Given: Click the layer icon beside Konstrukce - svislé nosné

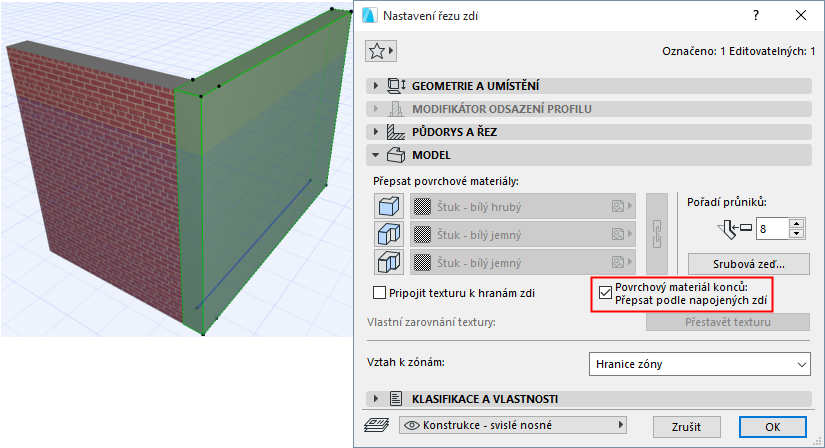Looking at the screenshot, I should coord(376,425).
